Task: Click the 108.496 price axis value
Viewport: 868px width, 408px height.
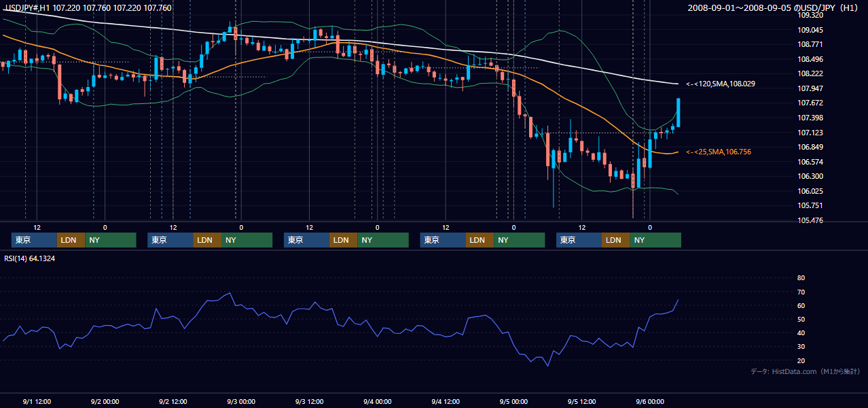Action: click(x=810, y=59)
